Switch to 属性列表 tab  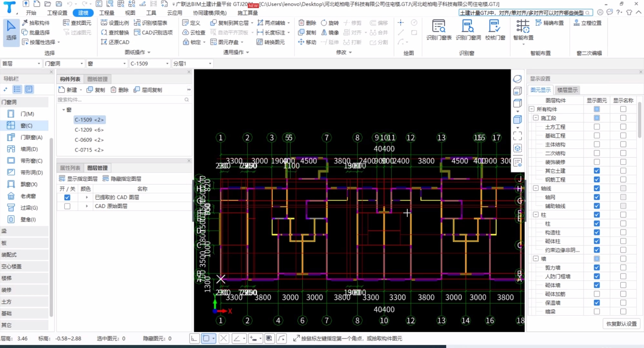click(x=70, y=168)
